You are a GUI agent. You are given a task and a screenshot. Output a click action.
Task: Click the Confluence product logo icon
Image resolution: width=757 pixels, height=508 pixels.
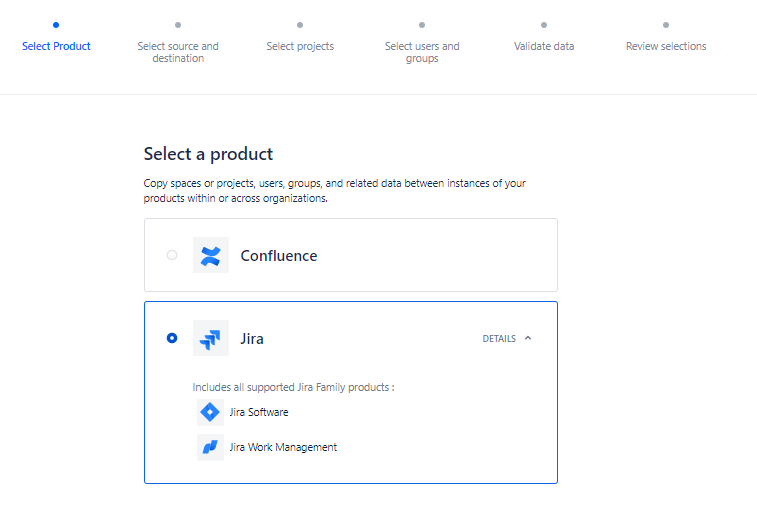tap(210, 255)
